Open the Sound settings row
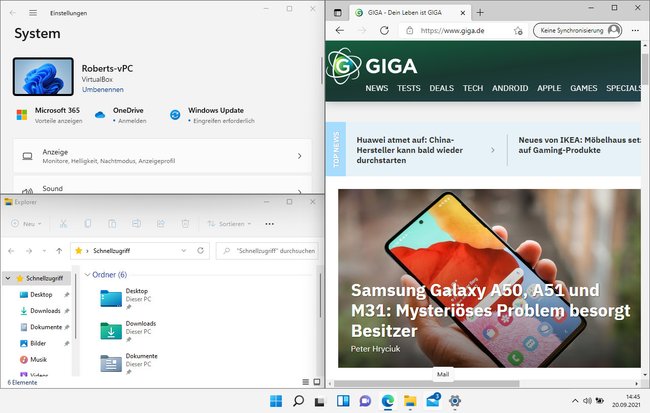The width and height of the screenshot is (650, 413). click(x=162, y=186)
